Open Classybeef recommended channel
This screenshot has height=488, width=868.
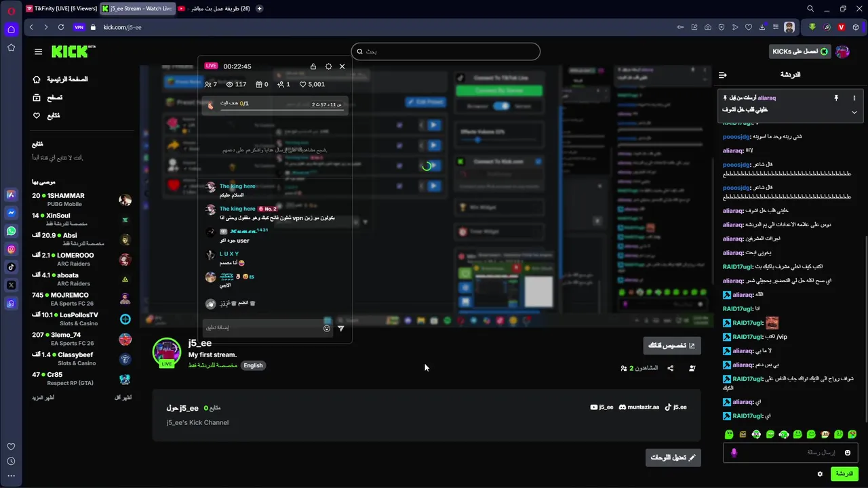[x=81, y=359]
